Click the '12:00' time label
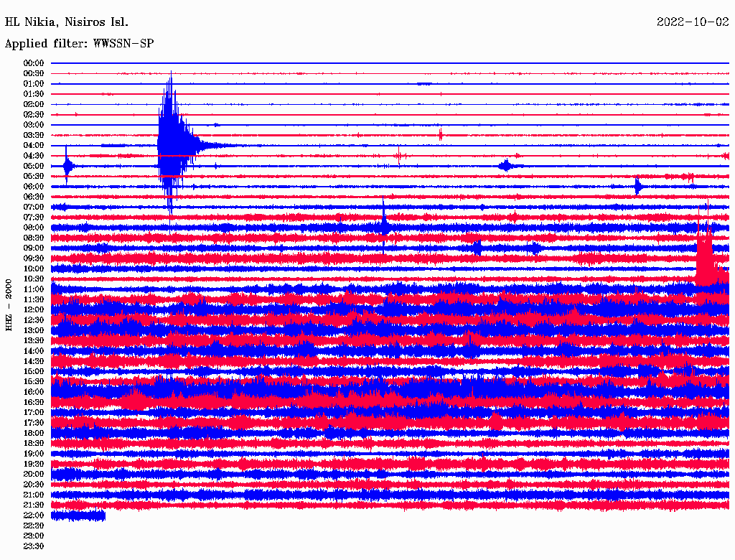 (x=33, y=309)
